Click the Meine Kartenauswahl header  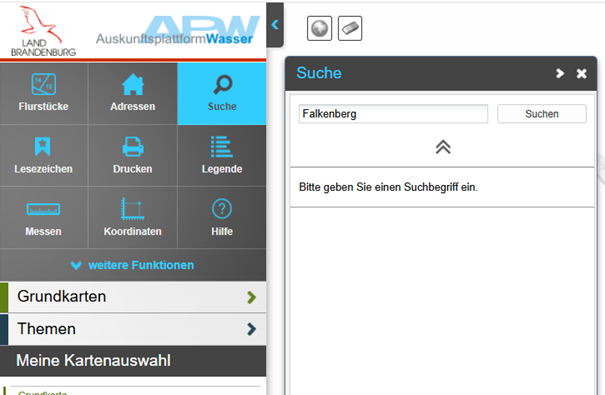pos(133,361)
